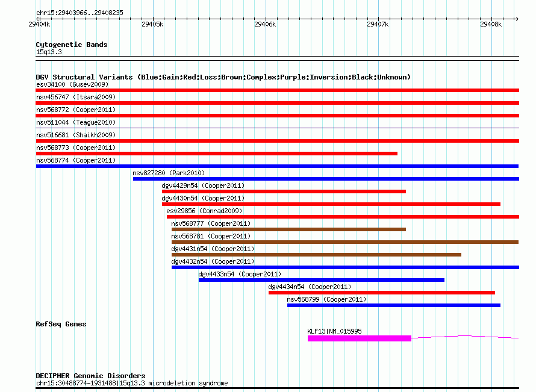The image size is (536, 392).
Task: Click the black 15q13.3 microdeletion syndrome bar
Action: pos(277,388)
